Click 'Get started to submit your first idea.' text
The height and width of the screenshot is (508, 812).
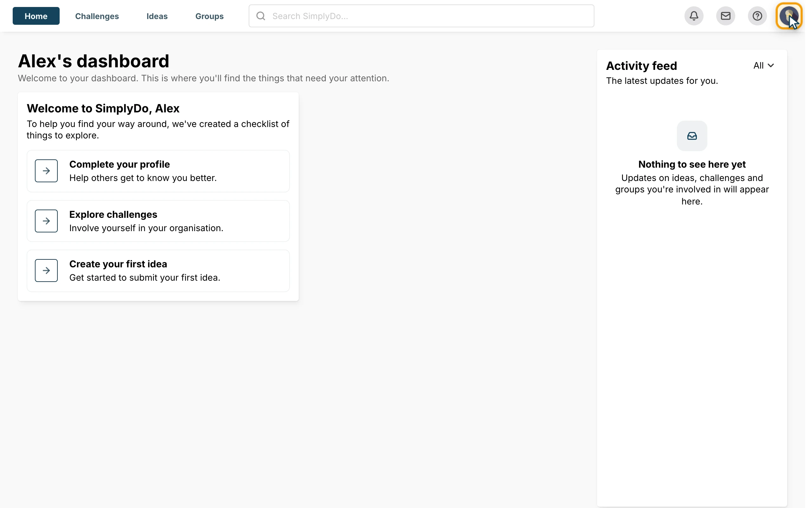point(145,277)
